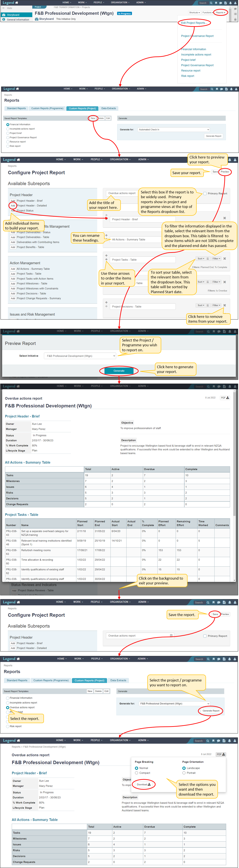239x868 pixels.
Task: Open Generate for dropdown showing Automated Check In
Action: coord(174,129)
